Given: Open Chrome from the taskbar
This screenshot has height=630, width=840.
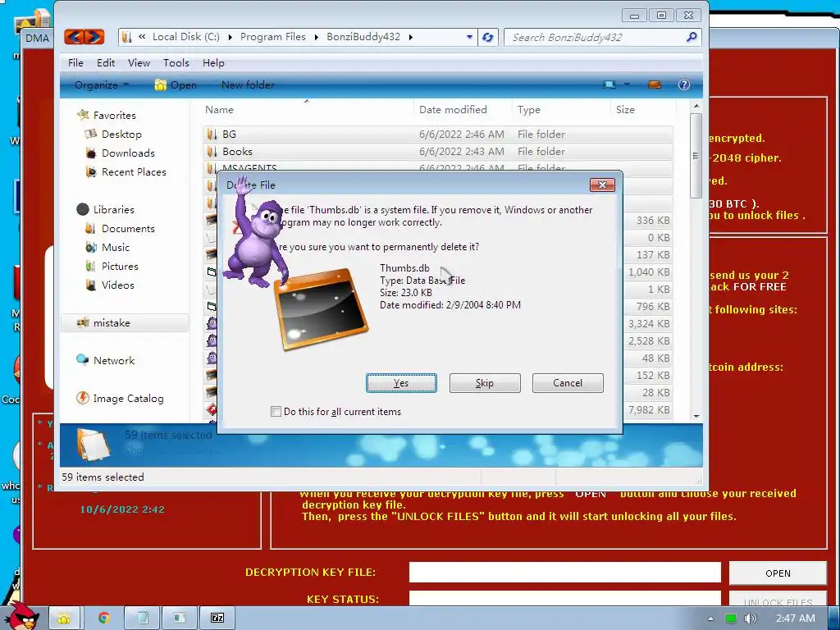Looking at the screenshot, I should pos(104,618).
